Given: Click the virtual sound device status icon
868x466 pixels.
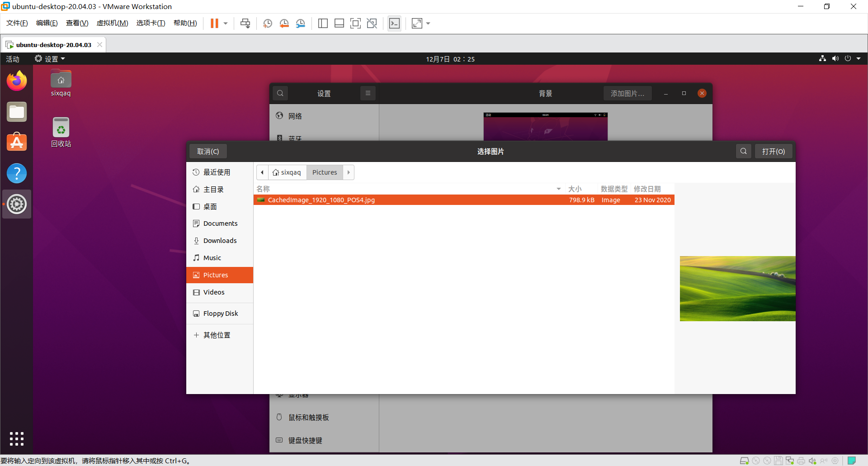Looking at the screenshot, I should (812, 461).
